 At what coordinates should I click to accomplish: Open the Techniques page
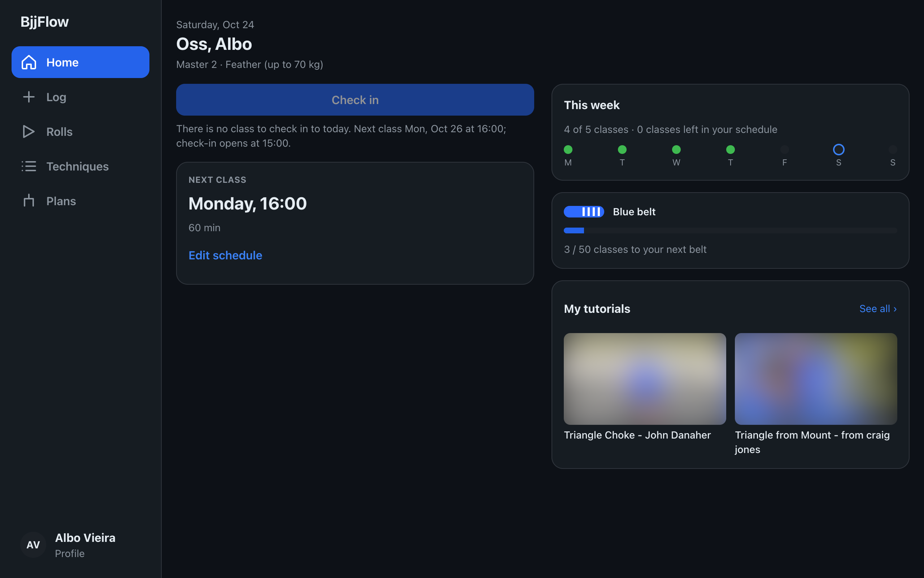(x=80, y=166)
